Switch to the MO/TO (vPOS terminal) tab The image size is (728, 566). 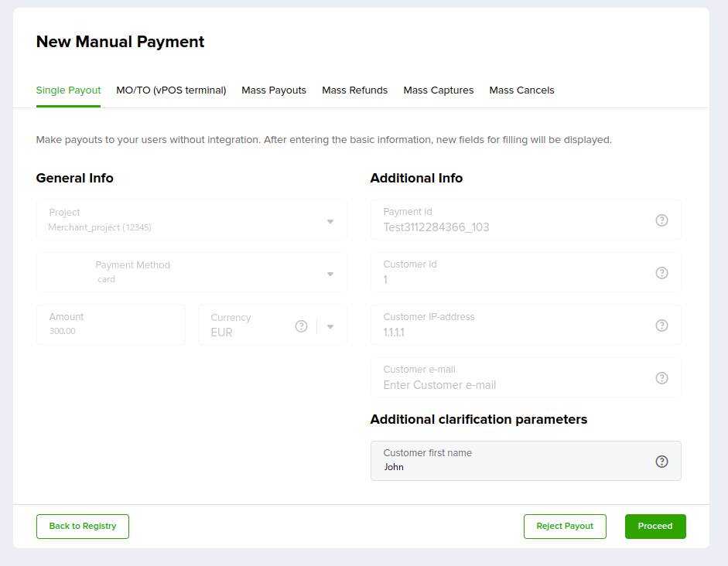[171, 90]
